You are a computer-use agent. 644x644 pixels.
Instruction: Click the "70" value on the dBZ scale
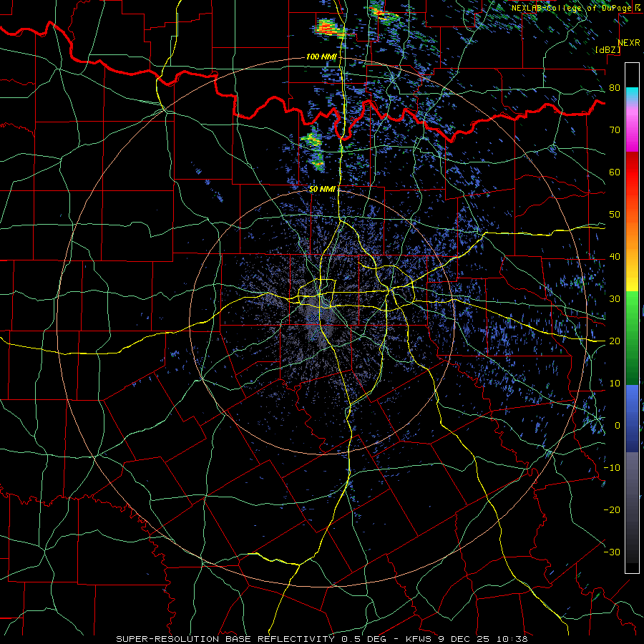click(615, 130)
